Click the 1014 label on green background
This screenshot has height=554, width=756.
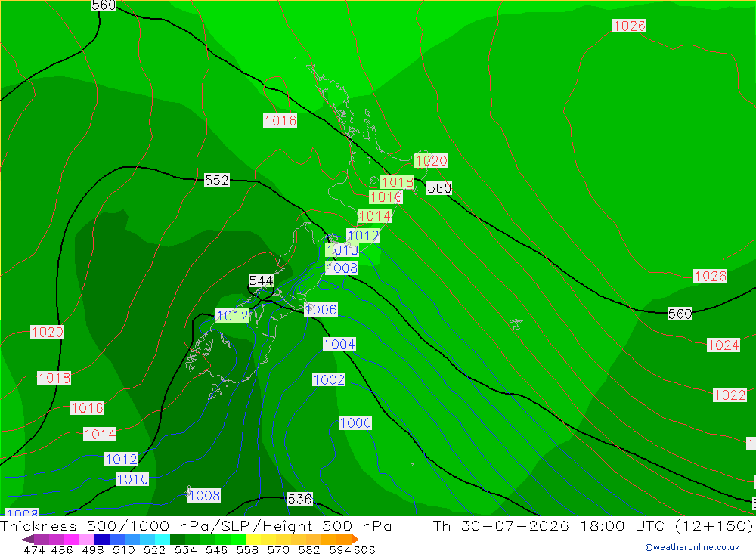[x=375, y=216]
